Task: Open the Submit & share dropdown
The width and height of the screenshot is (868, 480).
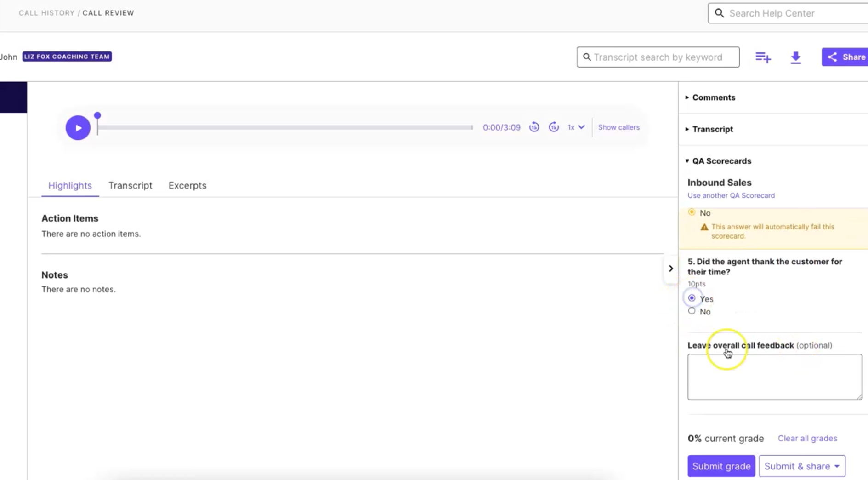Action: point(802,466)
